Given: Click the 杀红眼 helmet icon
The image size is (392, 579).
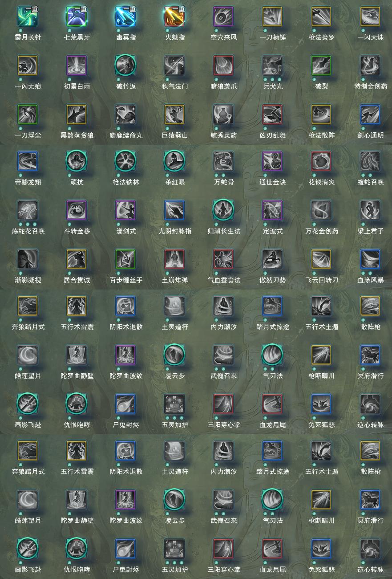Looking at the screenshot, I should (174, 161).
